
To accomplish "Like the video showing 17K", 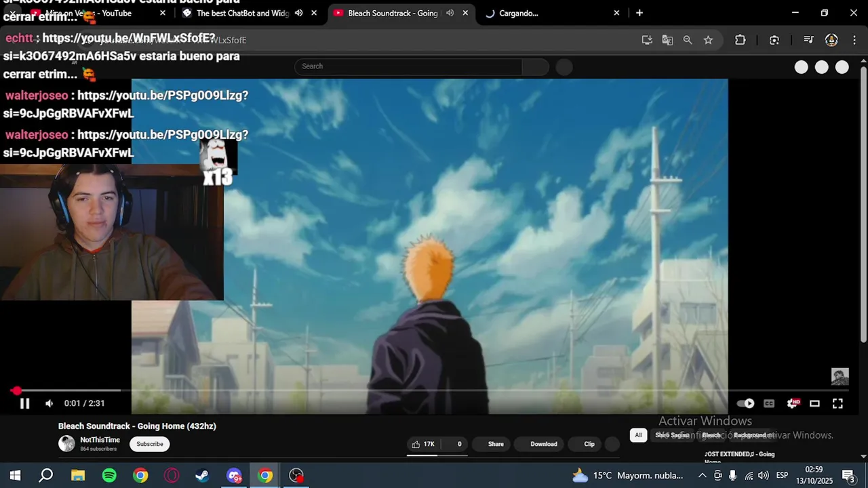I will (422, 444).
